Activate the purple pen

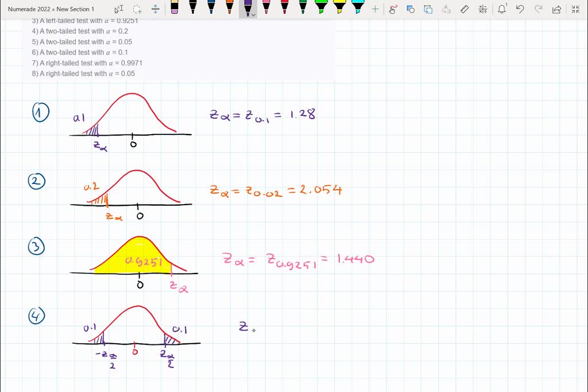pos(249,8)
